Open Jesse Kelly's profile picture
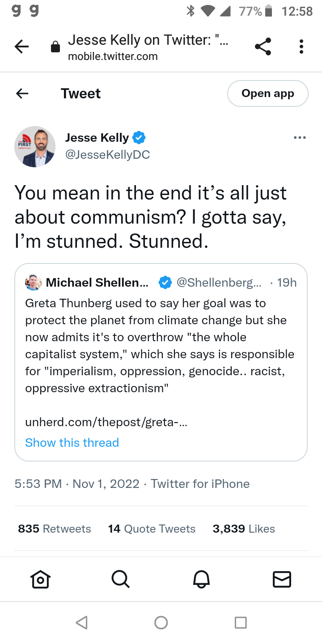Screen dimensions: 322x644 pyautogui.click(x=35, y=147)
